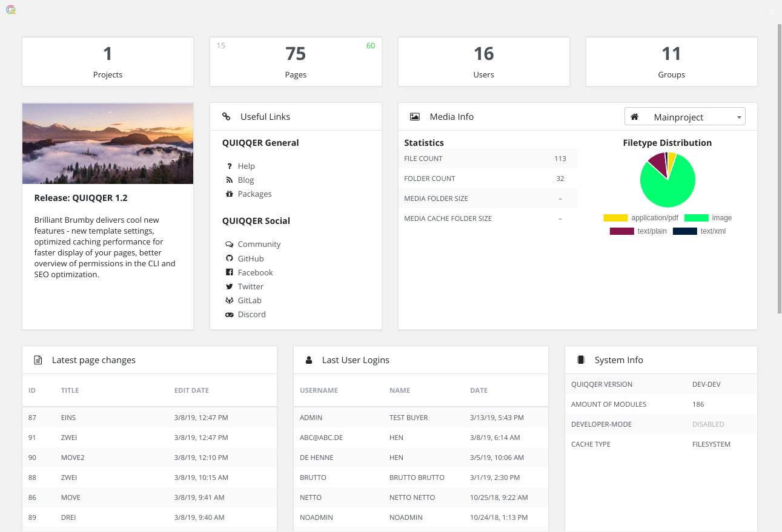Click the green image slice of pie chart
The width and height of the screenshot is (782, 532).
(669, 191)
